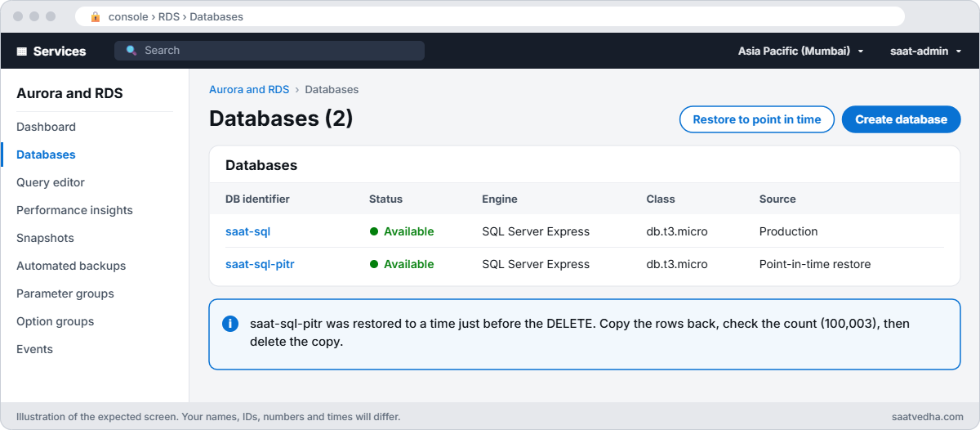The height and width of the screenshot is (430, 980).
Task: Click db.t3.micro in the saat-sql-pitr row
Action: pos(677,264)
